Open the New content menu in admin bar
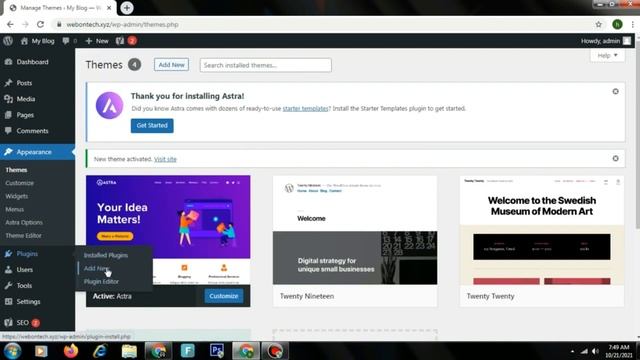Screen dimensions: 640x360 point(97,41)
